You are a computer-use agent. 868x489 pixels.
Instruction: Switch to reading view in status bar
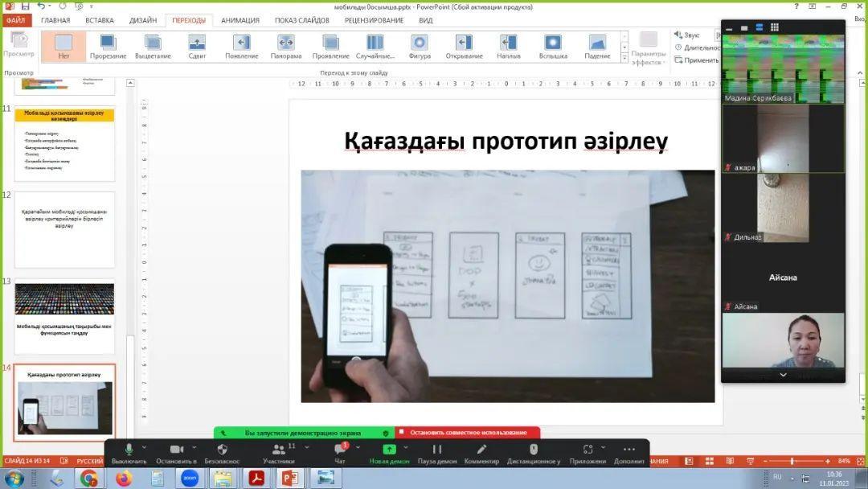730,461
